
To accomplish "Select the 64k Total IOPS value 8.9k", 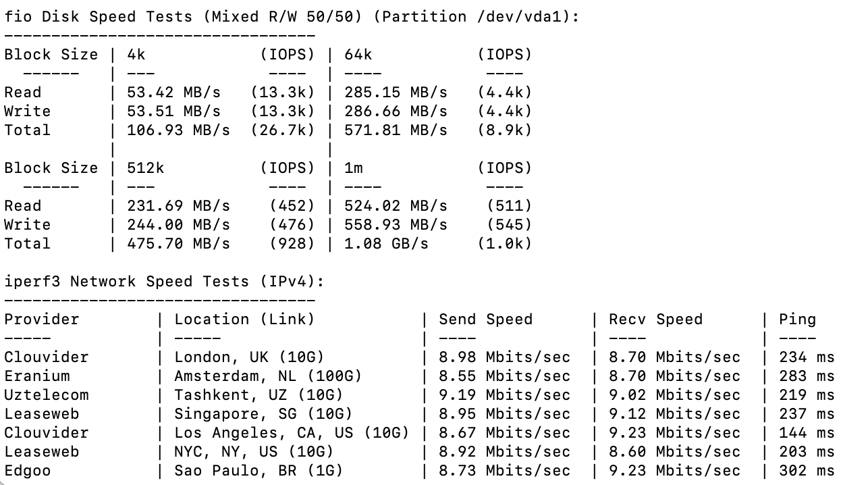I will coord(504,130).
